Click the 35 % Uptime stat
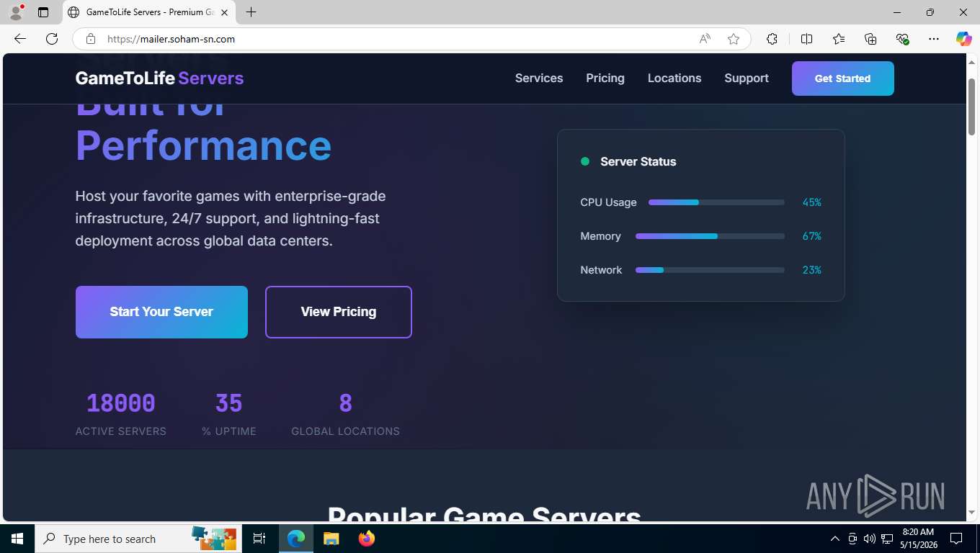This screenshot has width=980, height=553. coord(229,414)
